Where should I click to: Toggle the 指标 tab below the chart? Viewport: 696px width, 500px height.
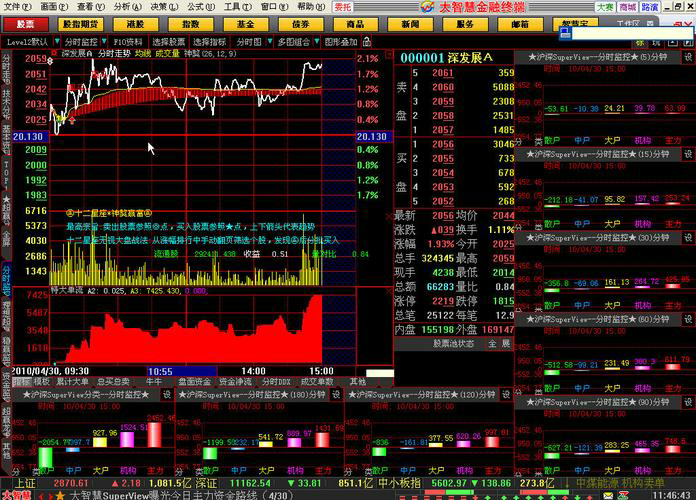point(22,381)
